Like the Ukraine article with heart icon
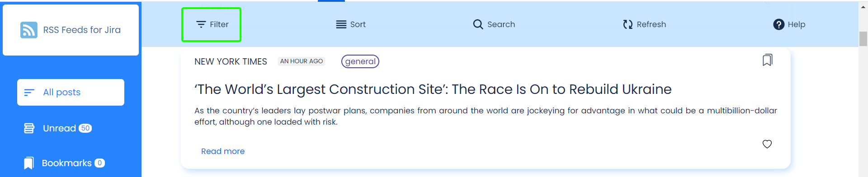 [767, 144]
